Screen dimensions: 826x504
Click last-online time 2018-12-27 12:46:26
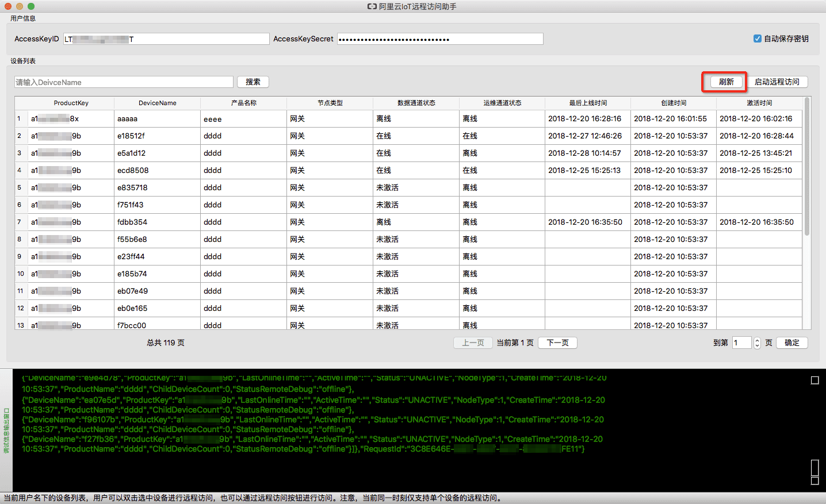588,136
